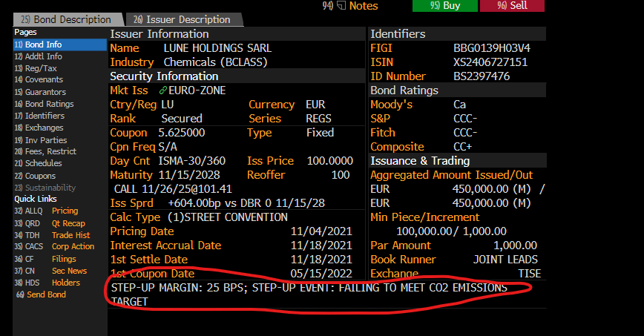Click the Fitch rating CCC-
Viewport: 644px width, 336px height.
coord(465,133)
